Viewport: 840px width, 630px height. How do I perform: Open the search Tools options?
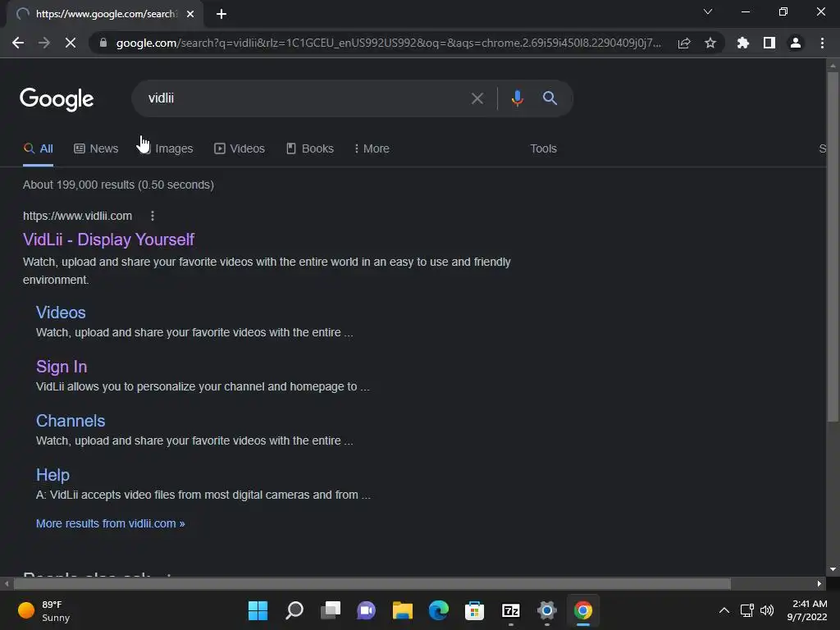point(543,148)
